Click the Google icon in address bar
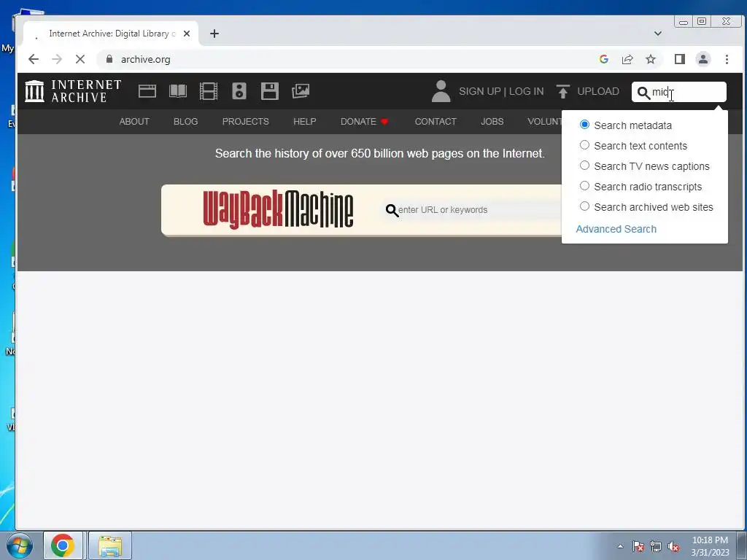Viewport: 747px width, 560px height. 603,59
